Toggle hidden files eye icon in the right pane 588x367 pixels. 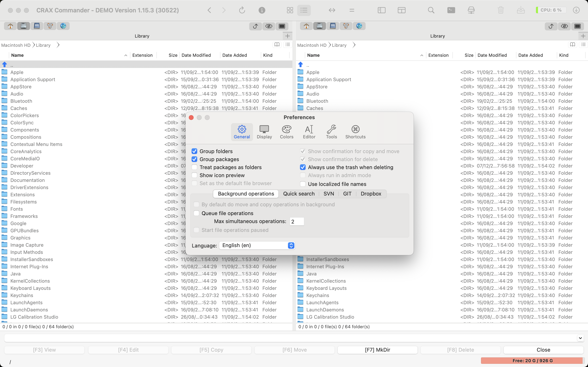coord(564,26)
